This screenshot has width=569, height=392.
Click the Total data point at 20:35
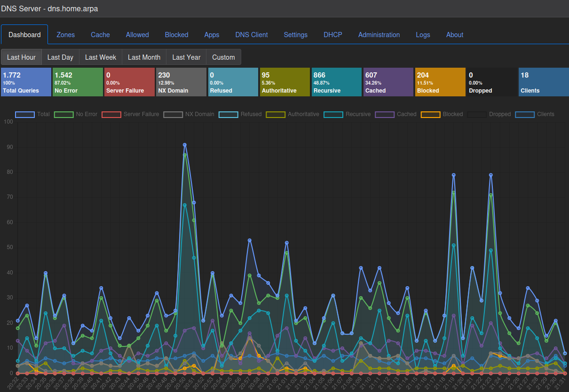pyautogui.click(x=46, y=273)
